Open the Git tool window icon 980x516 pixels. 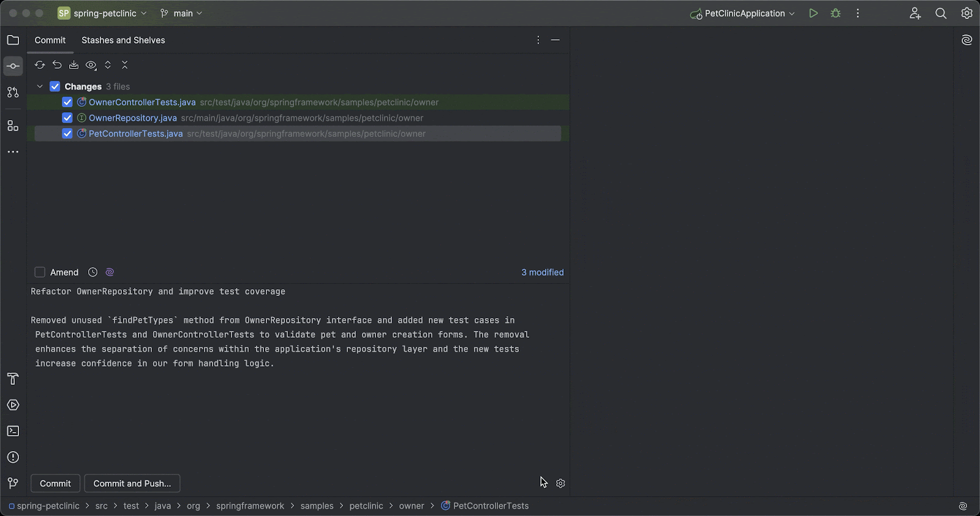(x=13, y=484)
